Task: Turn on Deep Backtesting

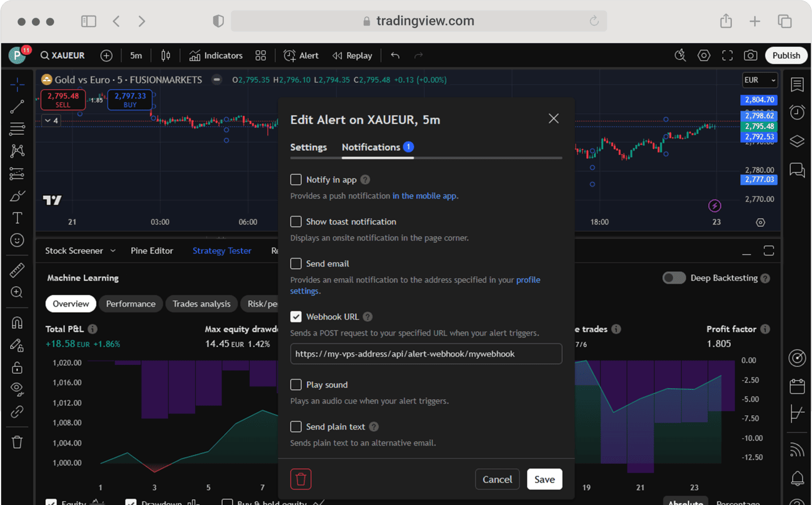Action: (673, 278)
